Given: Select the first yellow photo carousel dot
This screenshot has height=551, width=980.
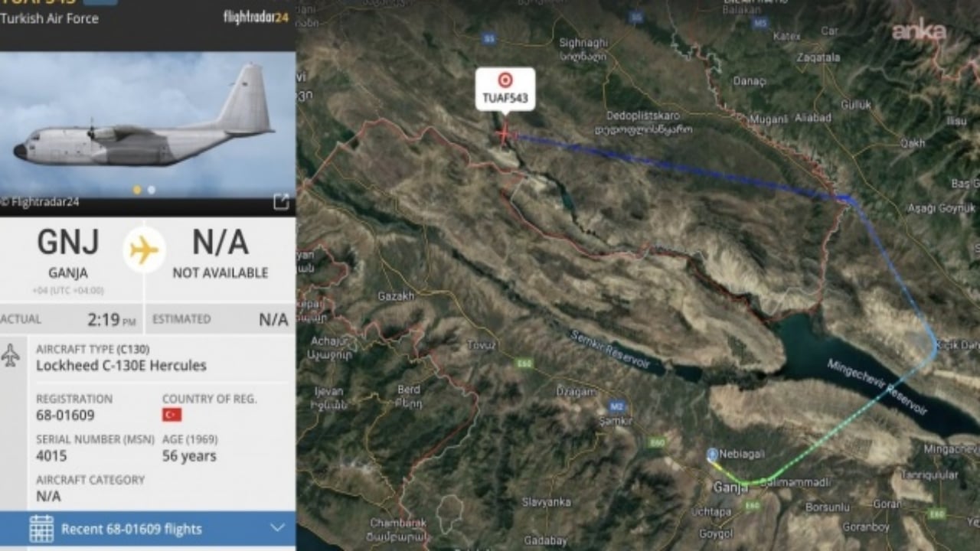Looking at the screenshot, I should point(137,190).
